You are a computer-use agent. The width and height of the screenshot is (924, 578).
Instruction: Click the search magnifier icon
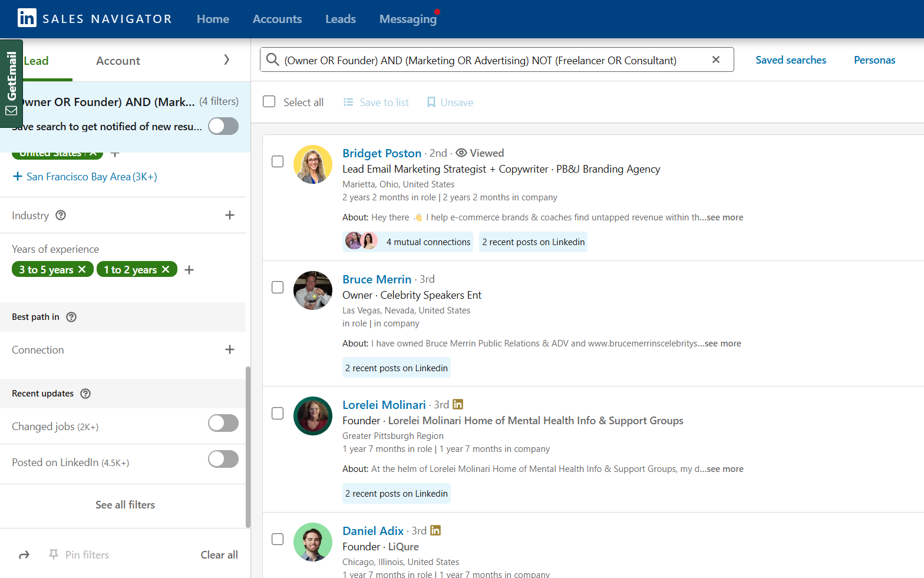272,60
